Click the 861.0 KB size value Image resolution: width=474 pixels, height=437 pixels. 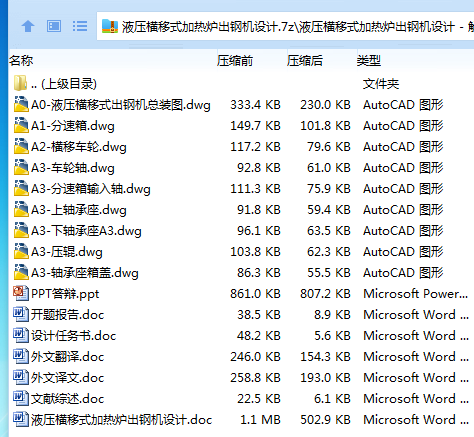[255, 294]
